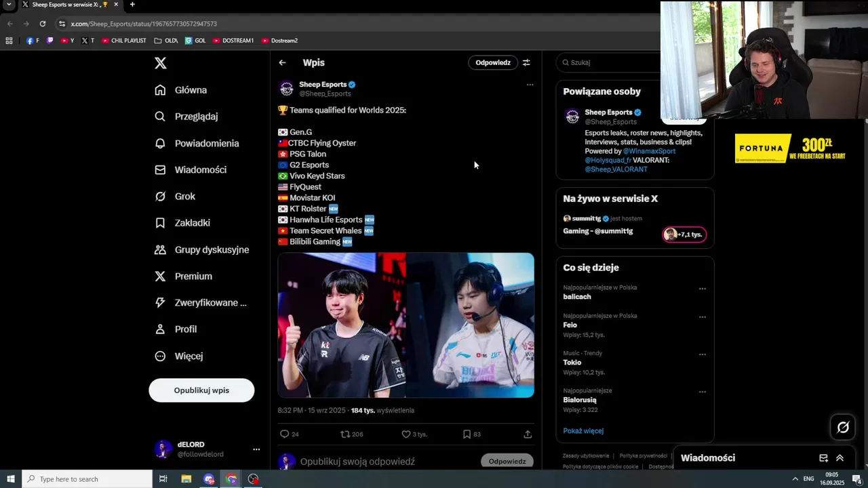868x488 pixels.
Task: Open Sheep Esports avatar on the post
Action: [x=286, y=89]
